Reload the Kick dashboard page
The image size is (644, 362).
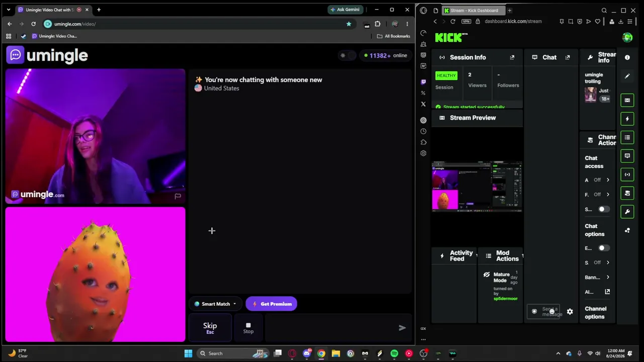(x=453, y=21)
